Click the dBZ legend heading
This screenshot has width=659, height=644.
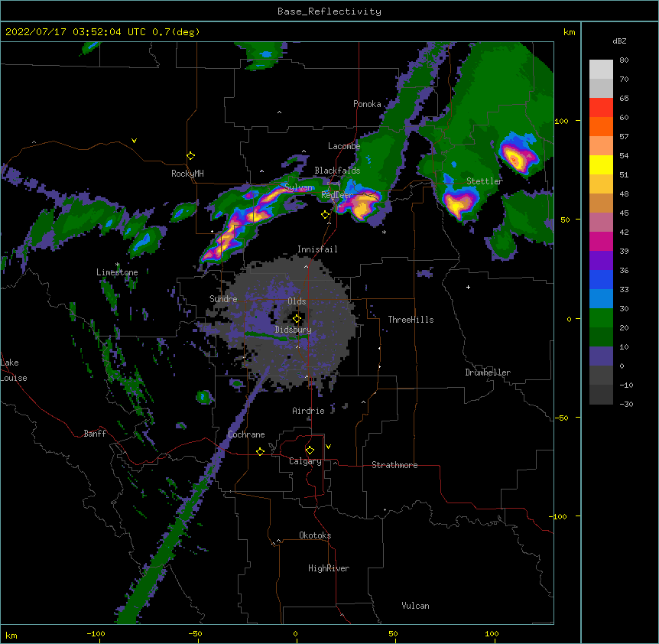619,41
